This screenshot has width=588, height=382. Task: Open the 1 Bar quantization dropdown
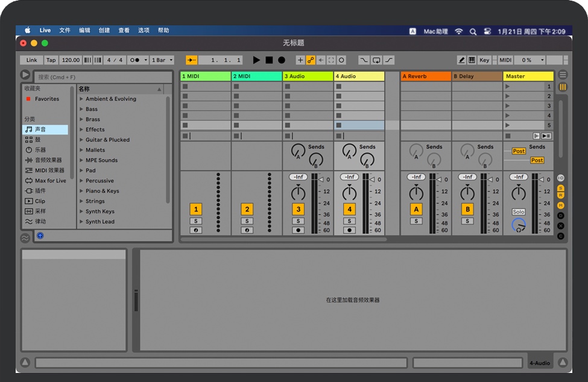point(162,60)
